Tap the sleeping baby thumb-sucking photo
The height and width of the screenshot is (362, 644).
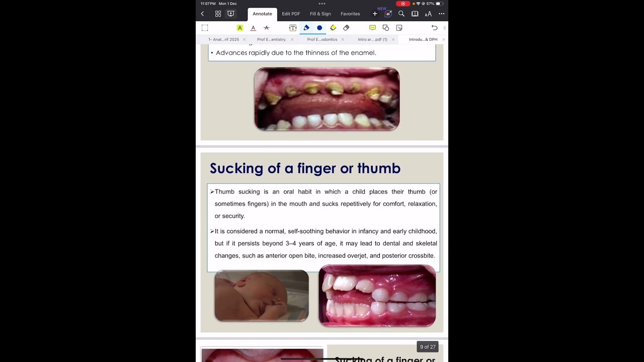(x=262, y=296)
